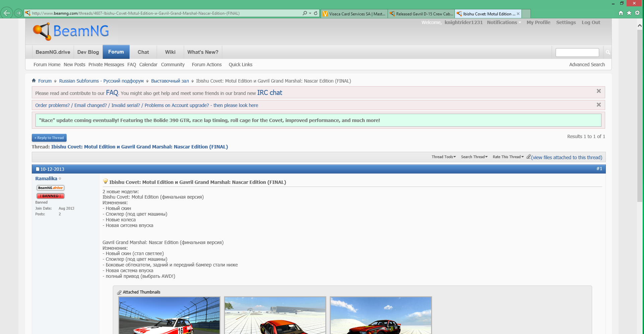This screenshot has height=334, width=644.
Task: Open first thumbnail of white race car
Action: pyautogui.click(x=169, y=315)
